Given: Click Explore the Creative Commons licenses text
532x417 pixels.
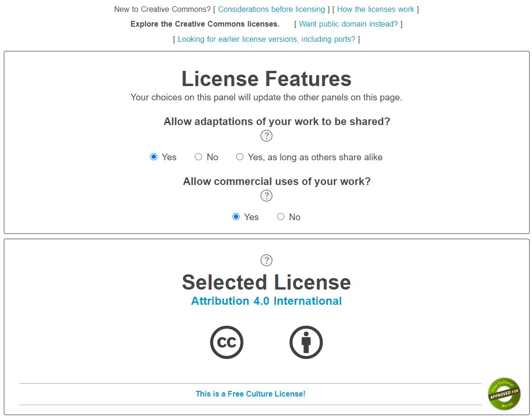Looking at the screenshot, I should point(205,24).
